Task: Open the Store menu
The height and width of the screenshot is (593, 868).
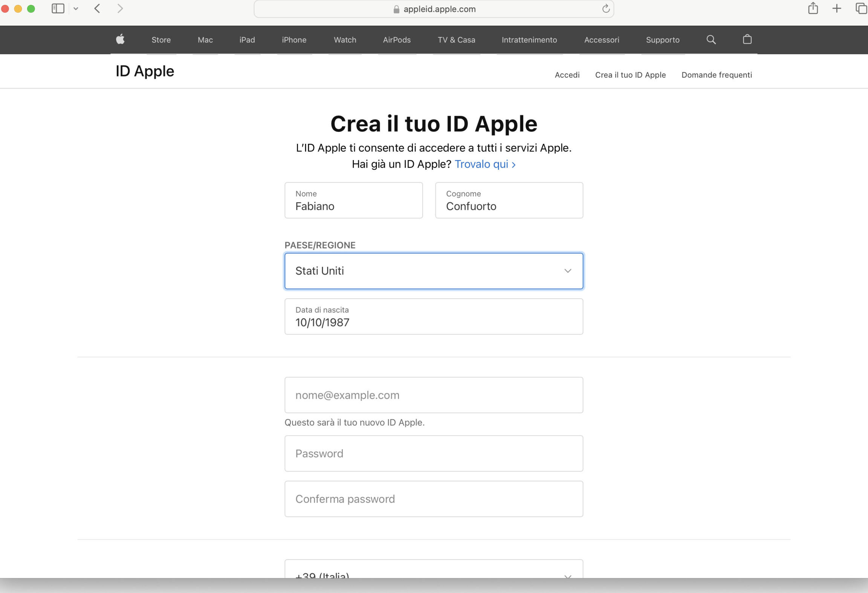Action: click(x=161, y=40)
